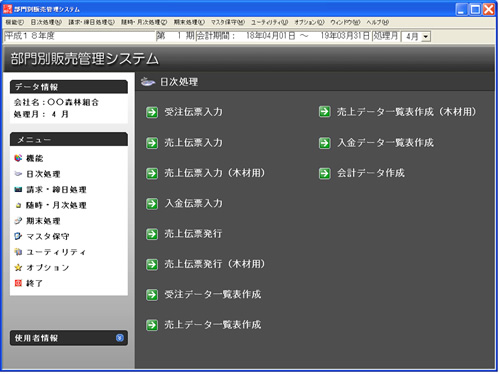
Task: Click the 会社名：○○森林組合 text
Action: click(x=56, y=102)
